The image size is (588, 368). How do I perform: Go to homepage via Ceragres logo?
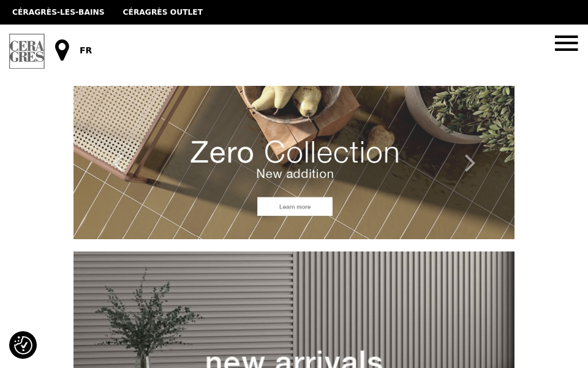[27, 51]
